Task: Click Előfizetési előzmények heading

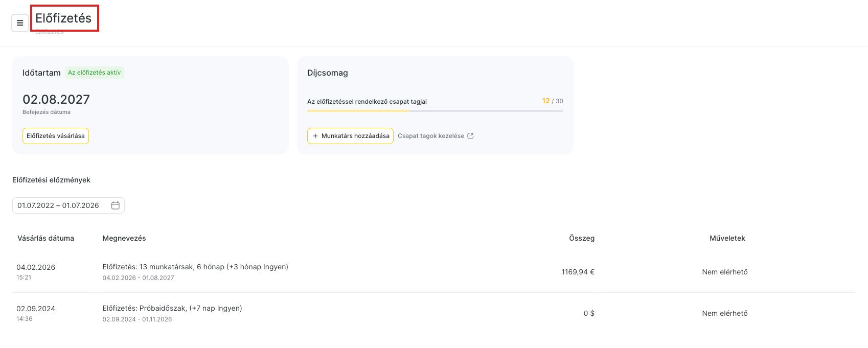Action: click(x=51, y=180)
